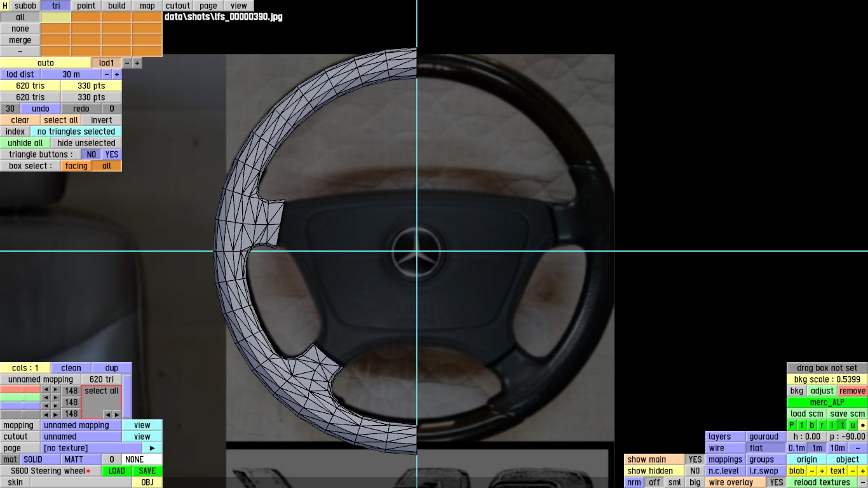Screen dimensions: 868x488
Task: Click the green SAVE button
Action: [x=147, y=471]
